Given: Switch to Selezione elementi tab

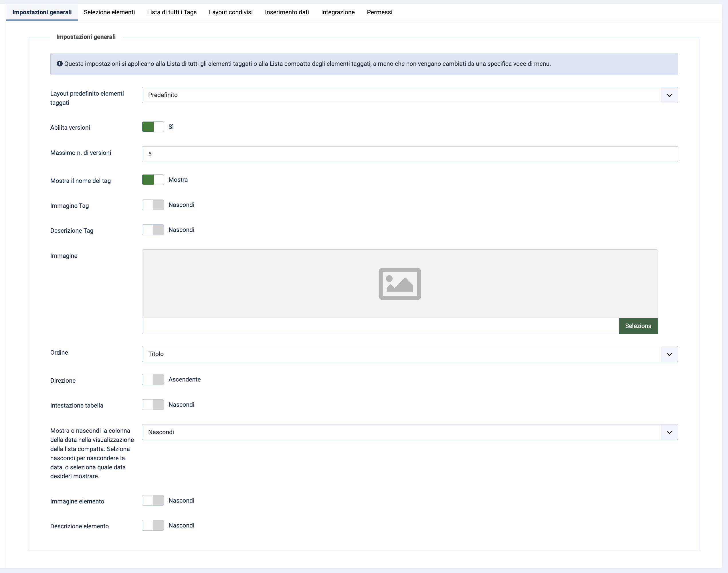Looking at the screenshot, I should (109, 12).
